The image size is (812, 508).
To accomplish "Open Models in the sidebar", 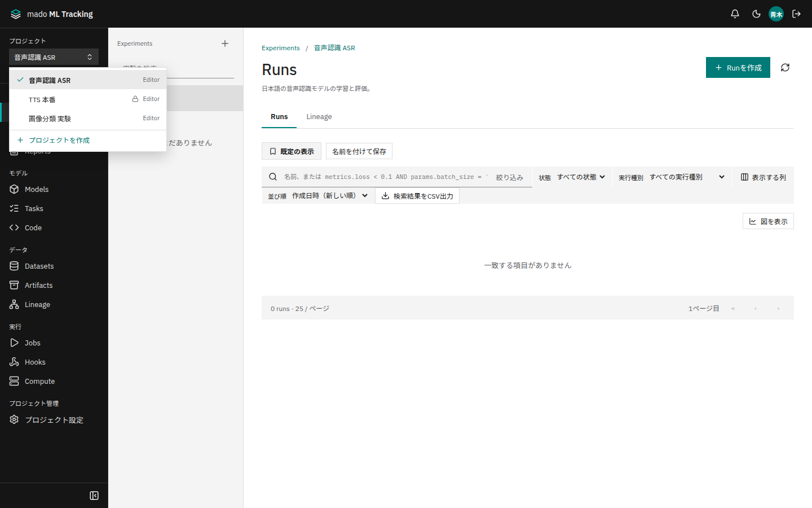I will point(54,189).
